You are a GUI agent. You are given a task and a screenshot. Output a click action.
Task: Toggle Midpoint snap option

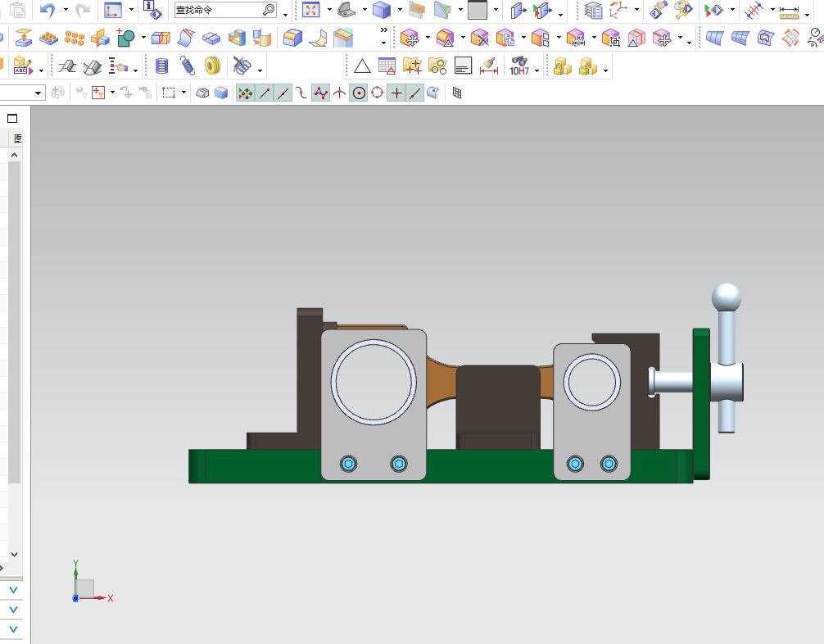[283, 93]
